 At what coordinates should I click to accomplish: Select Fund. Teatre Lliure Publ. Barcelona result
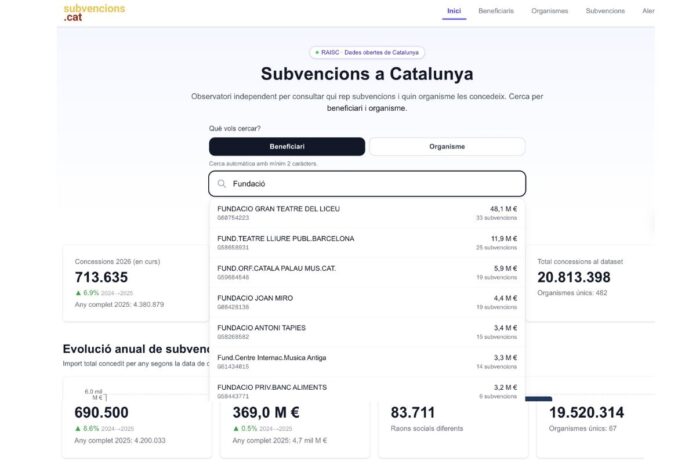coord(367,242)
